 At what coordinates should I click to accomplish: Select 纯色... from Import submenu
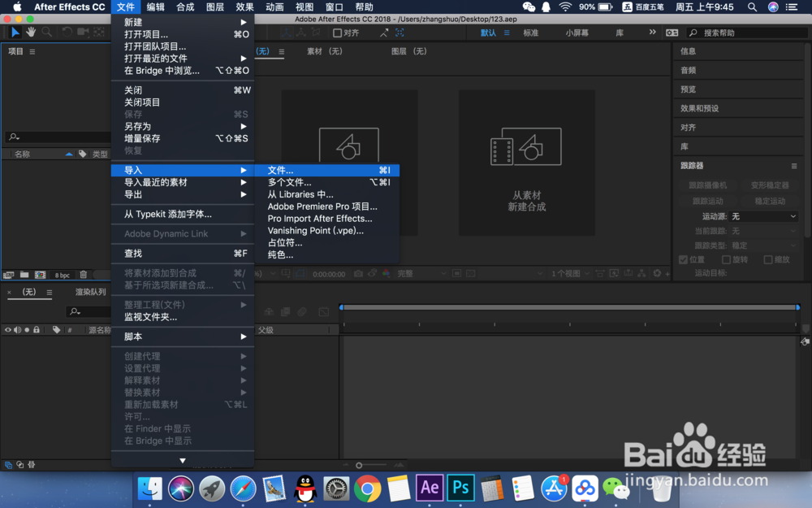pyautogui.click(x=327, y=254)
